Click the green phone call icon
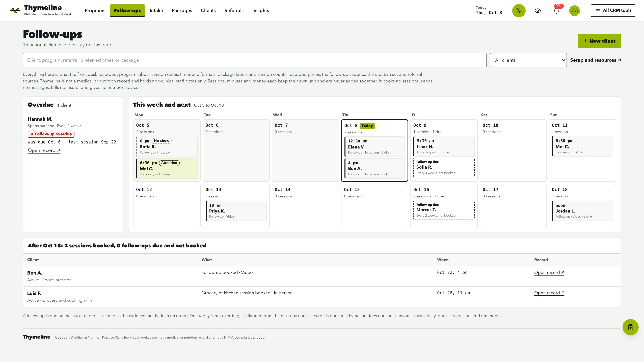This screenshot has height=362, width=644. 519,11
